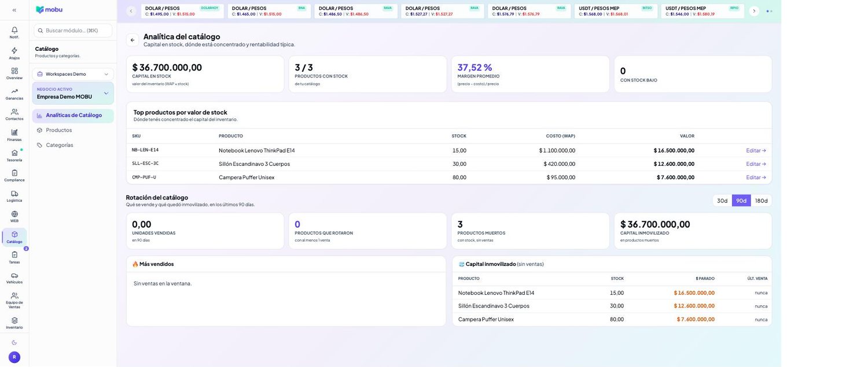The height and width of the screenshot is (367, 868).
Task: Open Productos menu item
Action: click(x=73, y=130)
